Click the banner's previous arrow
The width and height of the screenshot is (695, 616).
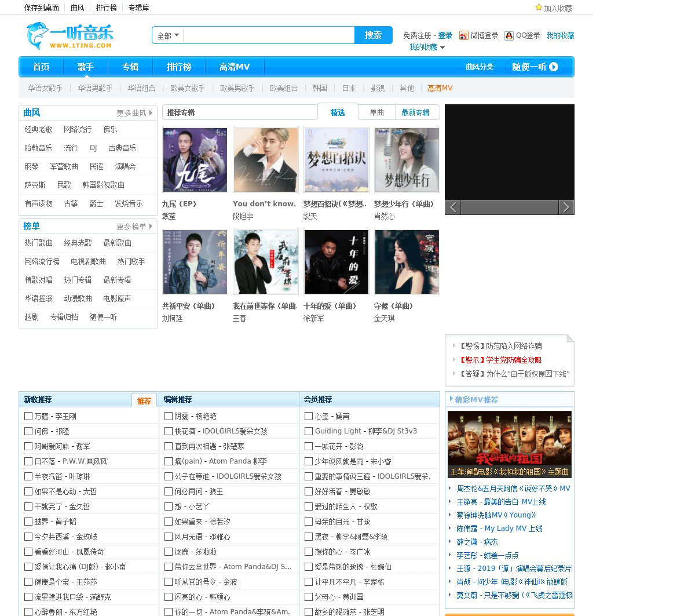click(x=453, y=207)
